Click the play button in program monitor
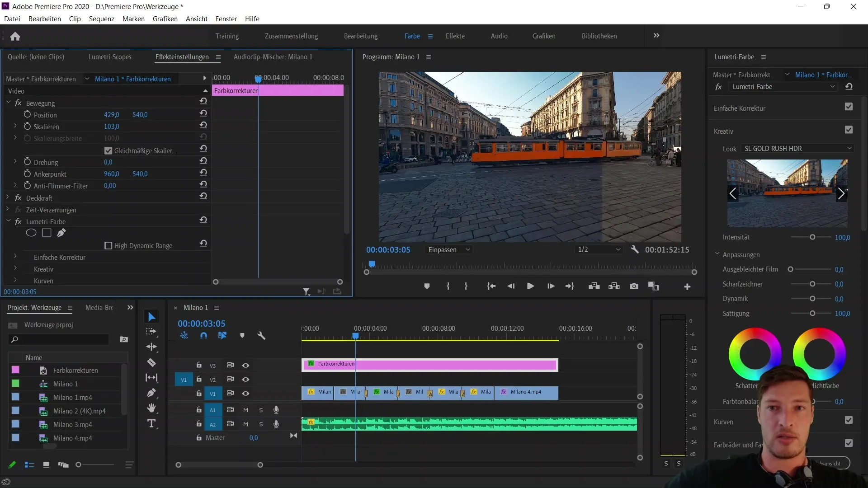868x488 pixels. pos(530,286)
